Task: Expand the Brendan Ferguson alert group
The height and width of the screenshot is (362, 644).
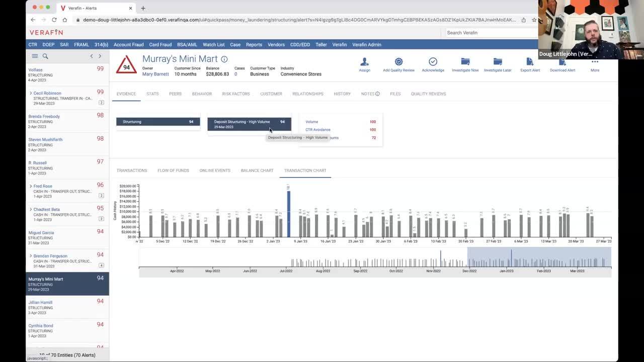Action: click(31, 256)
